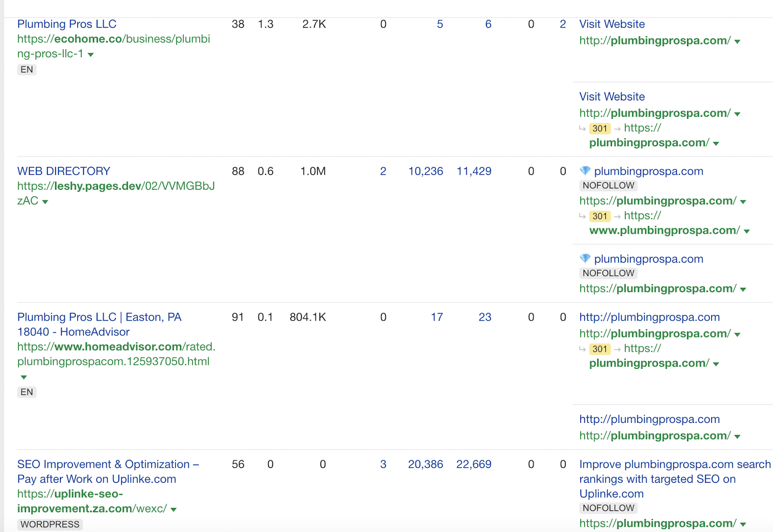Open the www.homeadvisor.com rated URL link
Screen dimensions: 773x532
[x=116, y=354]
